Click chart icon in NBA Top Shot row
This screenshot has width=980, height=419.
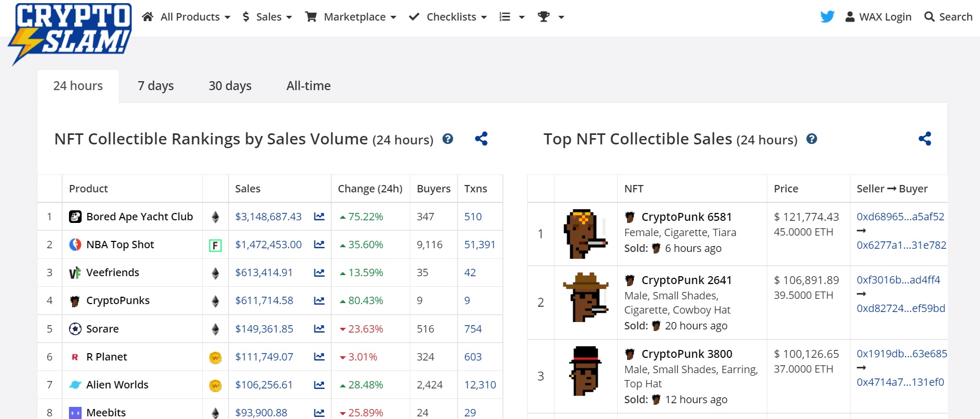319,245
